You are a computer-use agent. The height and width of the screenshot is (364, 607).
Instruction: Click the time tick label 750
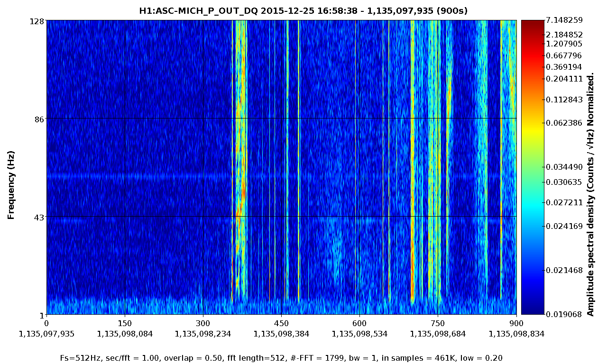[x=438, y=323]
